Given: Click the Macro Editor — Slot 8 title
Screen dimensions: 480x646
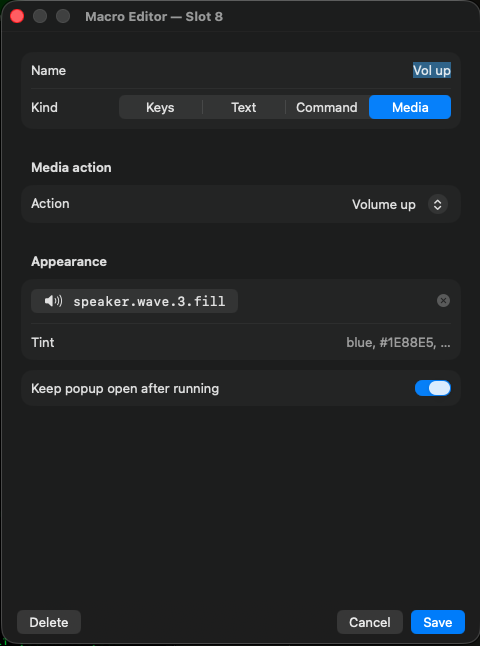Looking at the screenshot, I should click(x=154, y=17).
